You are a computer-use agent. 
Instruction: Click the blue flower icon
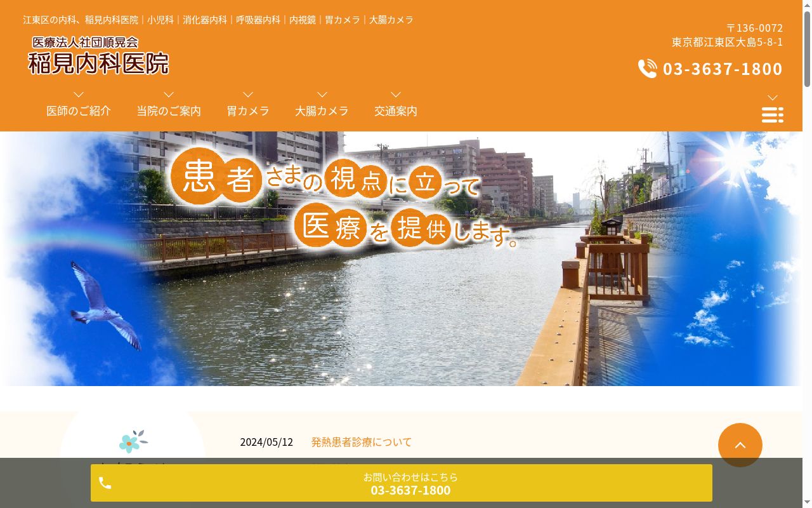pos(133,441)
